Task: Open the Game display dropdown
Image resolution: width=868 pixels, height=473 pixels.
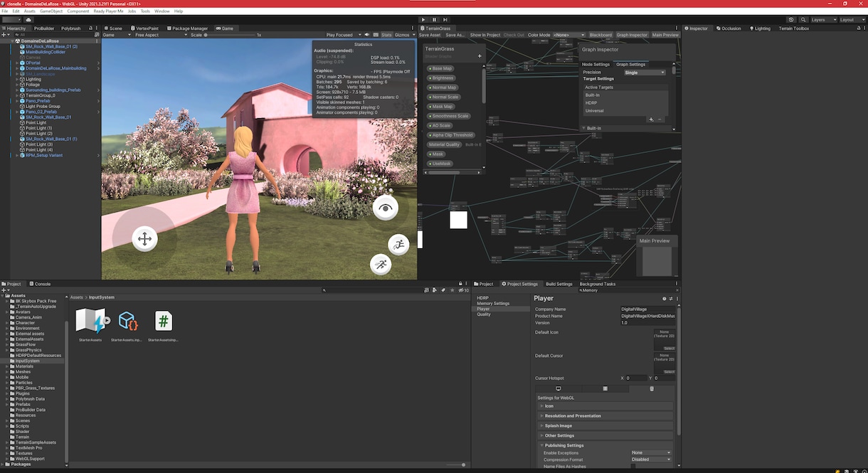Action: 117,35
